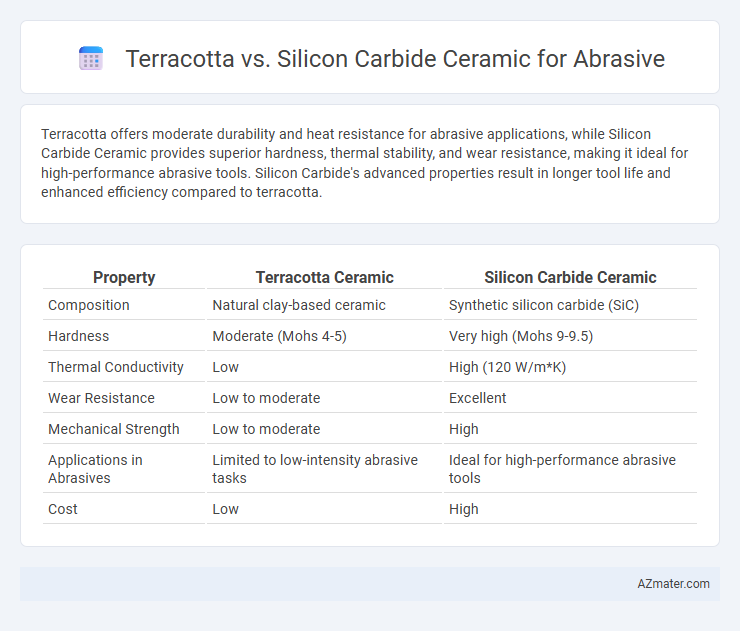The width and height of the screenshot is (740, 631).
Task: Click the calendar icon beside the title
Action: pos(91,59)
